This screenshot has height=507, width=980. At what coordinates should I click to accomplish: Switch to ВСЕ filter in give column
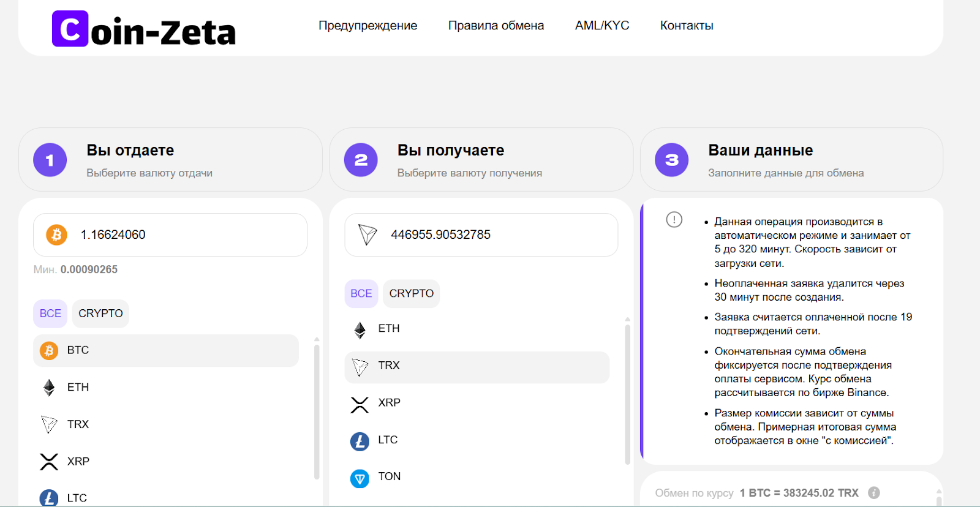[50, 314]
